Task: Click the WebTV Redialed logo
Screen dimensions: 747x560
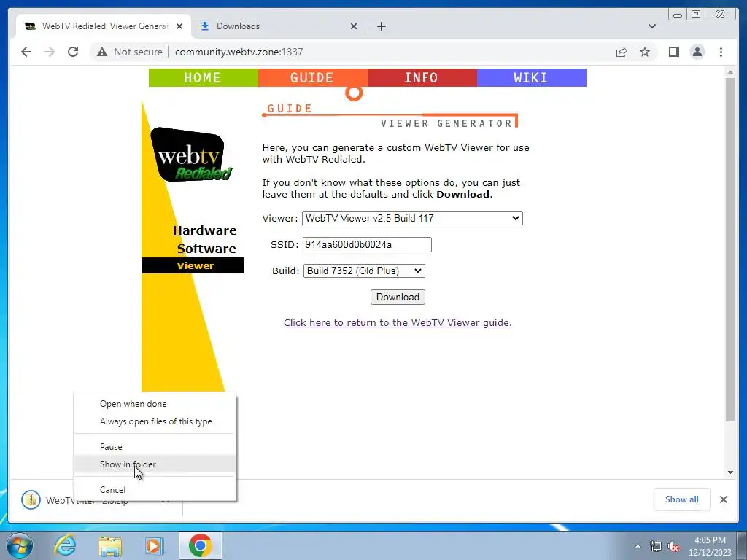Action: coord(190,155)
